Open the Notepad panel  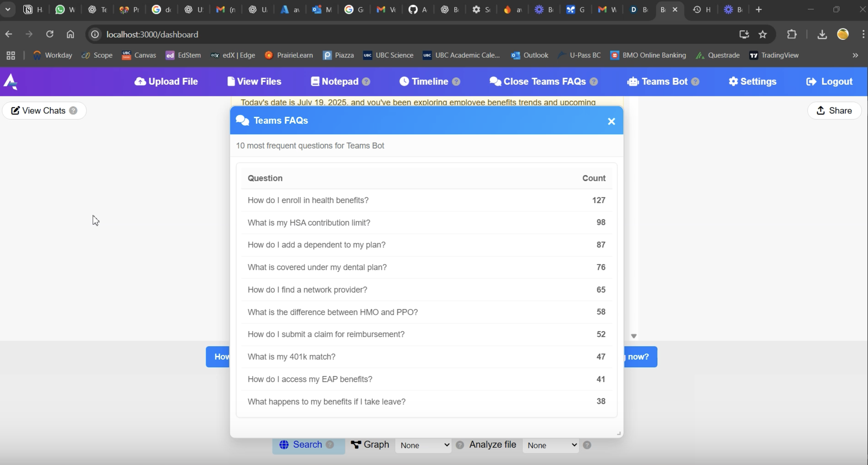tap(335, 81)
